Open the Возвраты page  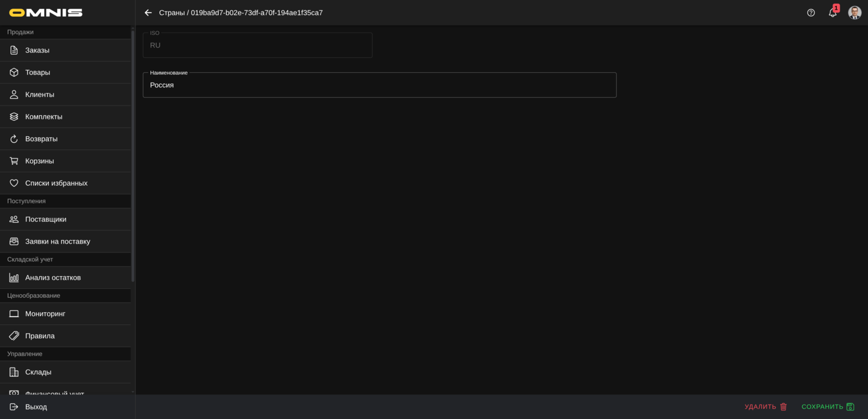coord(41,139)
